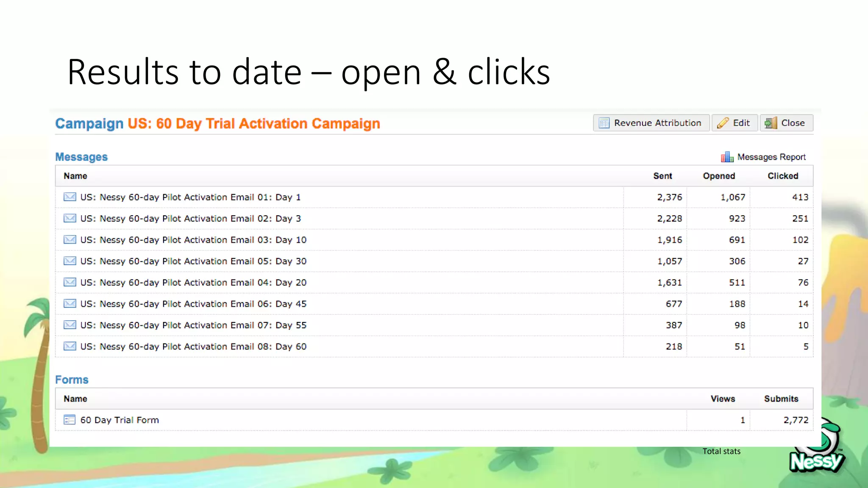
Task: Click opened value 306 for Email 05
Action: (x=737, y=261)
